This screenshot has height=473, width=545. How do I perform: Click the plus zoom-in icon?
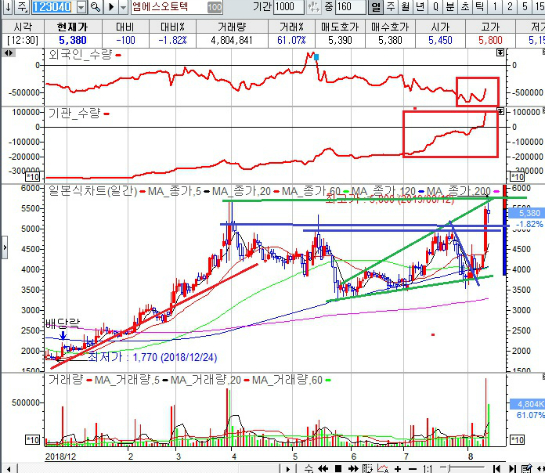[398, 468]
